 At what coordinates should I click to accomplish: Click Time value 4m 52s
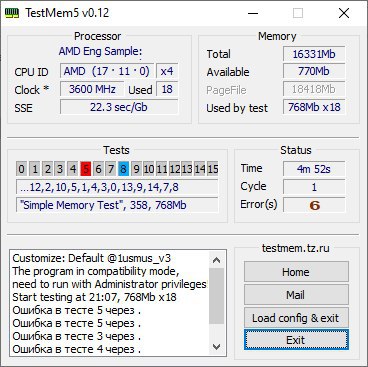coord(314,169)
